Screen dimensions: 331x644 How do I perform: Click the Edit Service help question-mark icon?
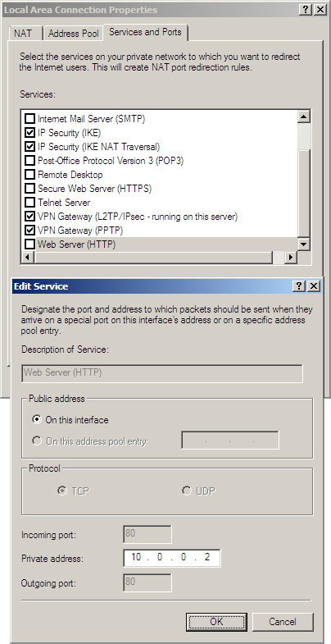(x=299, y=286)
